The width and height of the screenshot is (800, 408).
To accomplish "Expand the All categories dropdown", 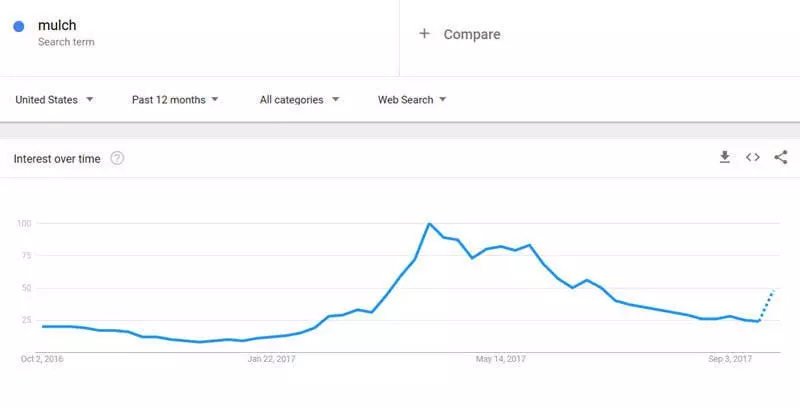I will (299, 100).
